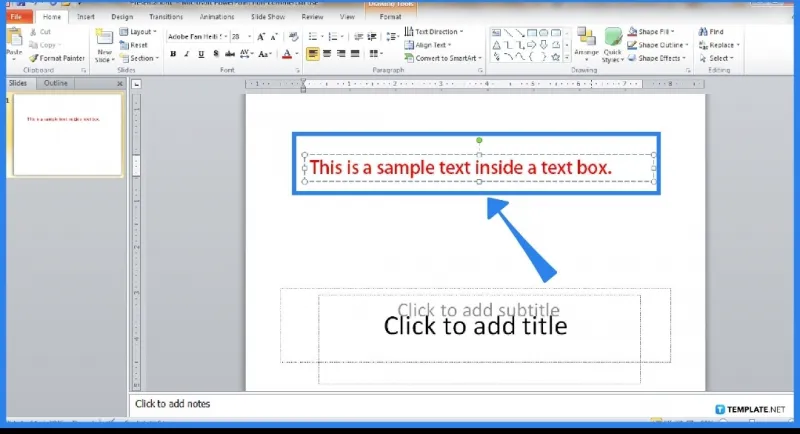
Task: Click the Clear All Formatting eraser icon
Action: click(293, 37)
